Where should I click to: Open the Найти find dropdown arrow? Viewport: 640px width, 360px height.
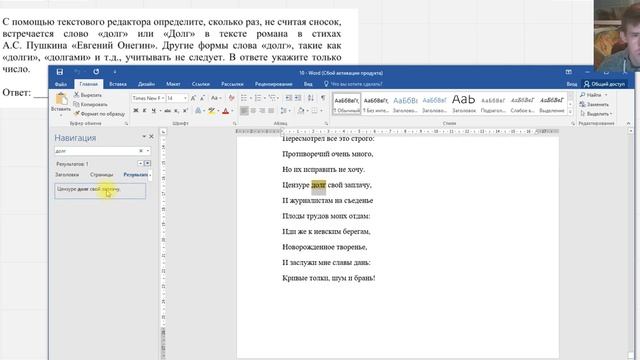pos(606,95)
